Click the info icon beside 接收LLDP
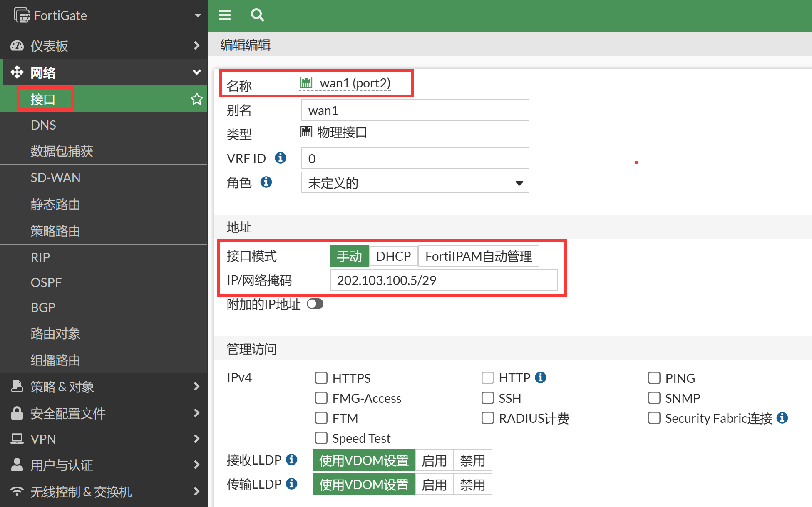Image resolution: width=812 pixels, height=507 pixels. [292, 460]
